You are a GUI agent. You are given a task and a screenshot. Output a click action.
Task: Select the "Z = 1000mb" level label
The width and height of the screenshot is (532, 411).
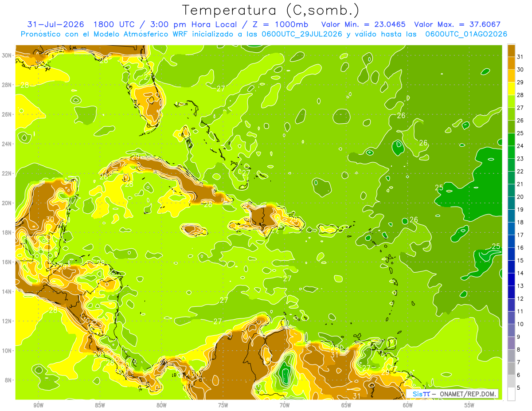282,24
